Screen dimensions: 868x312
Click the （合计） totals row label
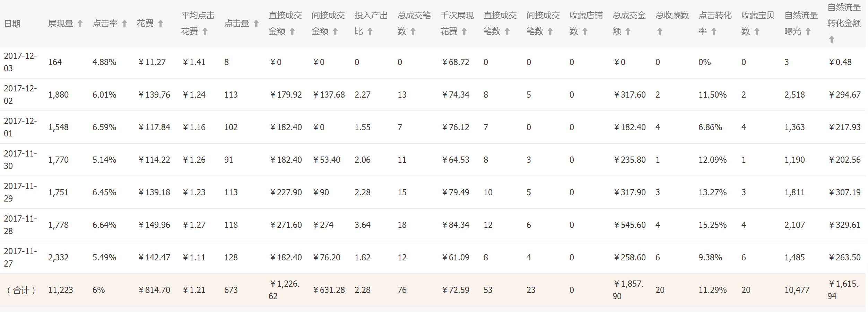point(21,290)
